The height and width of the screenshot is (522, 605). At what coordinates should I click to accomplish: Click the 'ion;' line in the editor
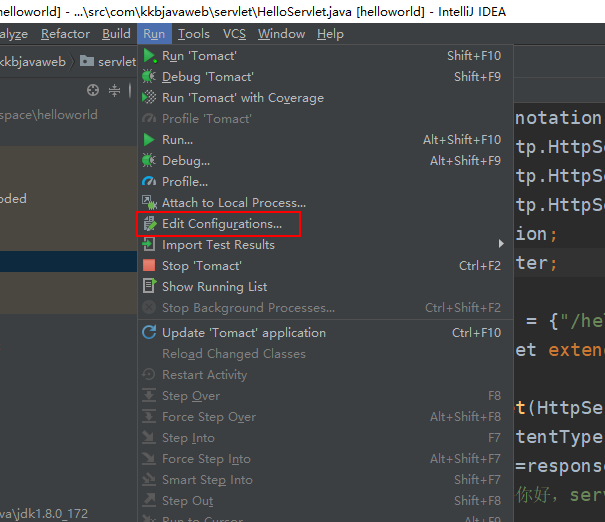click(x=537, y=234)
